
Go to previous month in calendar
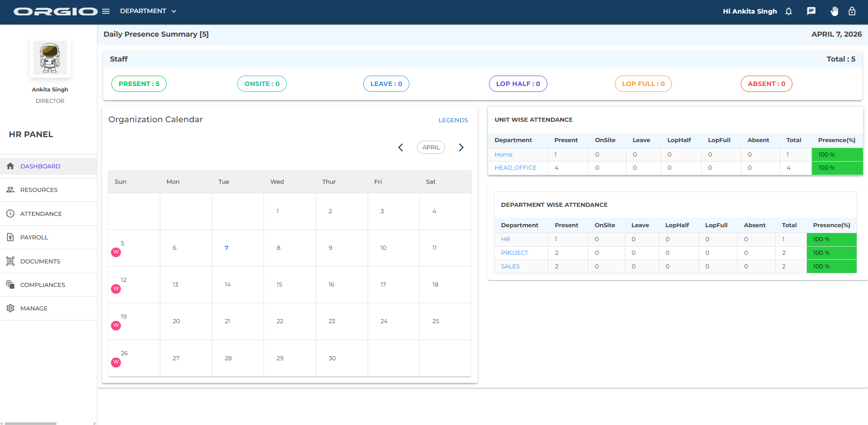[x=400, y=148]
